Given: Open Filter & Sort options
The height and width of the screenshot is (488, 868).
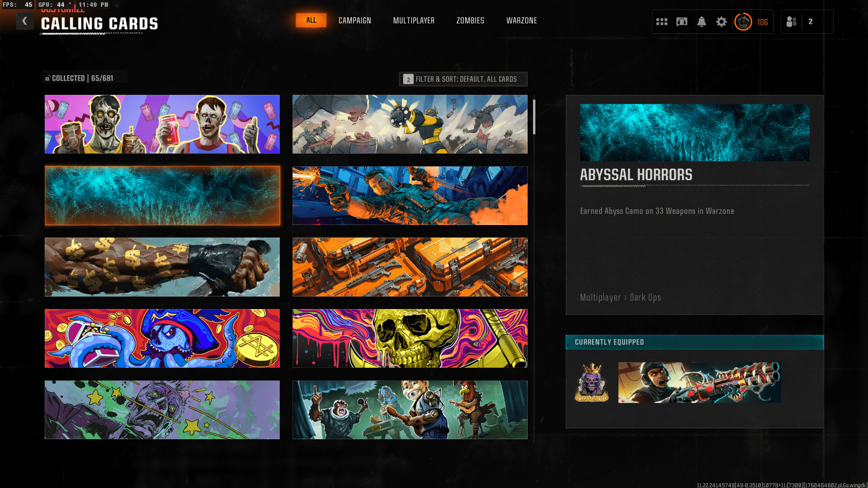Looking at the screenshot, I should point(463,79).
